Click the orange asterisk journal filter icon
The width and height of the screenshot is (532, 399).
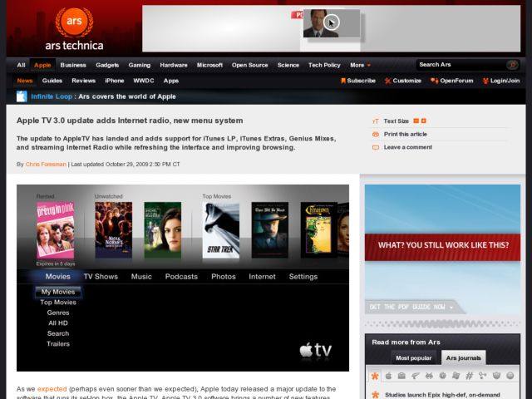click(375, 376)
